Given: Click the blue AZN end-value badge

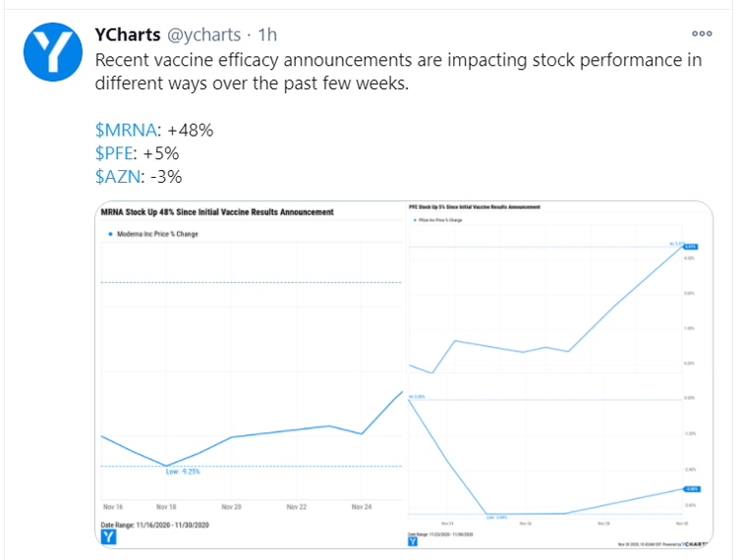Looking at the screenshot, I should 691,488.
